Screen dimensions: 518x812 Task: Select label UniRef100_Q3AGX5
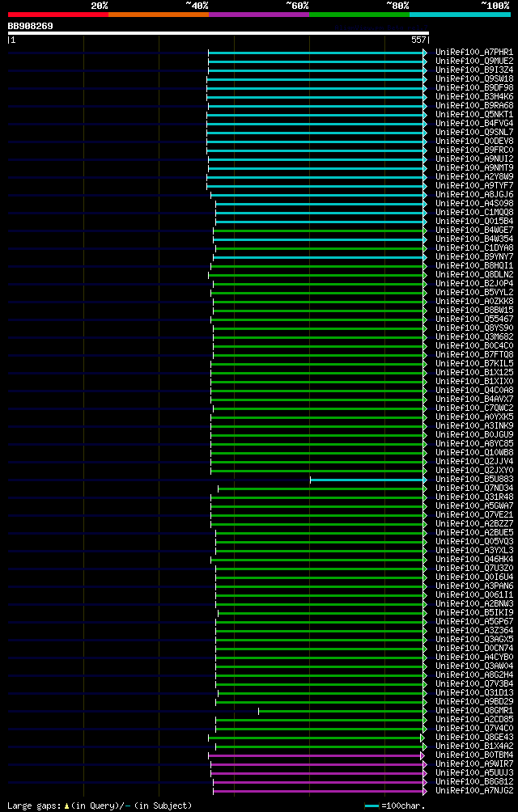[x=474, y=640]
